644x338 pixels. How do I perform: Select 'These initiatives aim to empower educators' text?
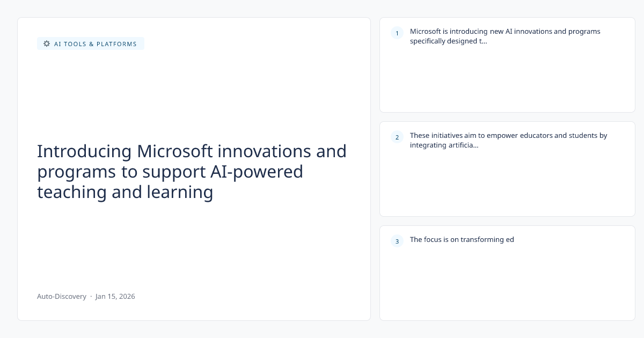(483, 135)
